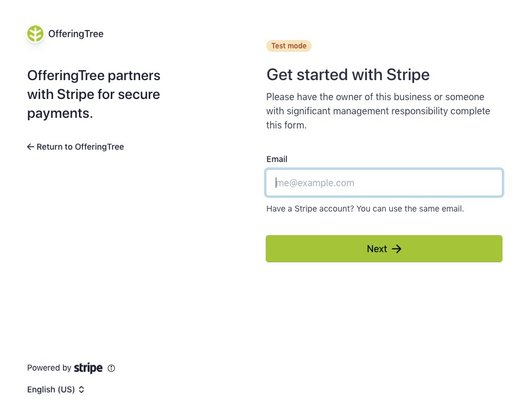Click the up-down chevron beside English (US)

click(x=81, y=390)
